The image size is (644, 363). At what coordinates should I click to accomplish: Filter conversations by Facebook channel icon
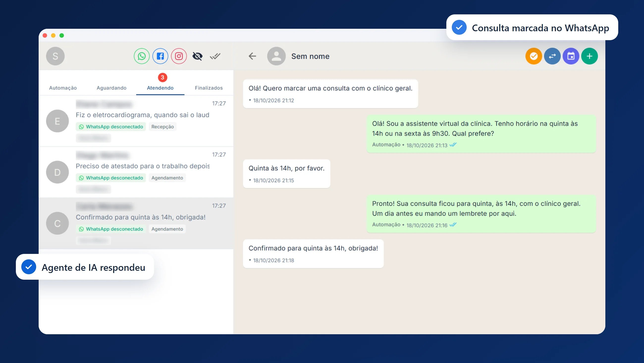pyautogui.click(x=160, y=56)
